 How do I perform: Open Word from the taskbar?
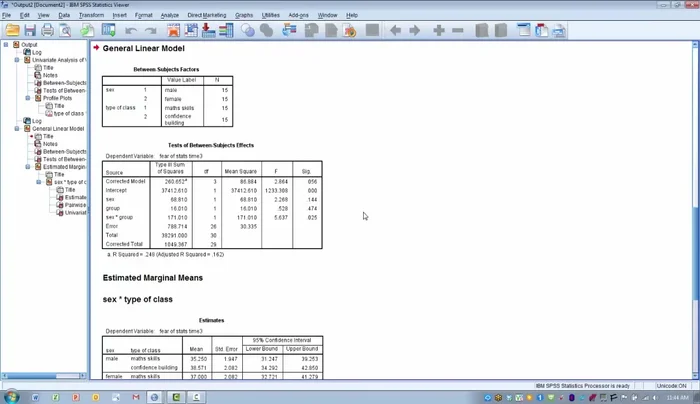point(35,397)
